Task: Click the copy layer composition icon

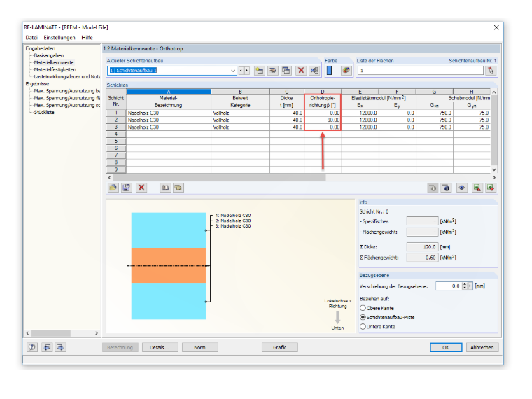Action: pos(286,71)
